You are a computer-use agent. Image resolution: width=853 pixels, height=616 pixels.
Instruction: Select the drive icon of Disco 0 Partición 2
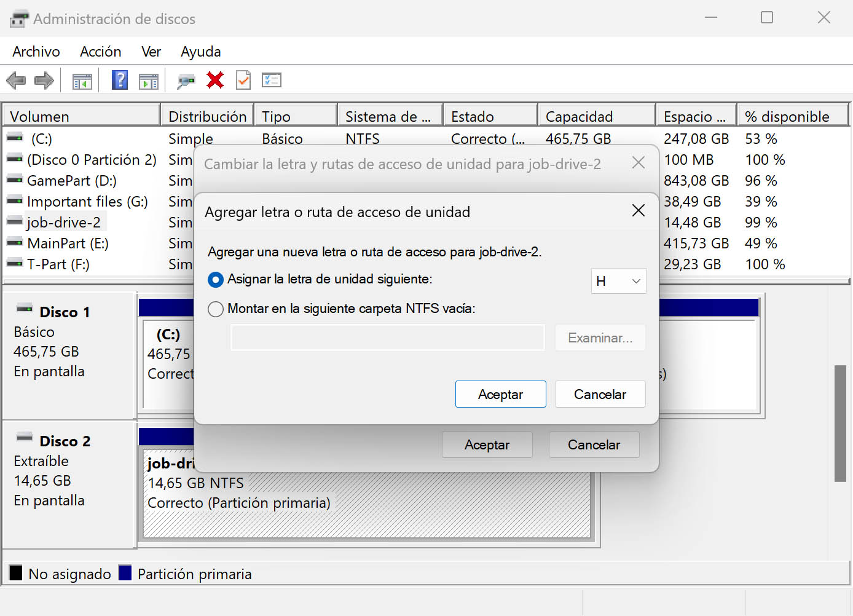coord(15,159)
